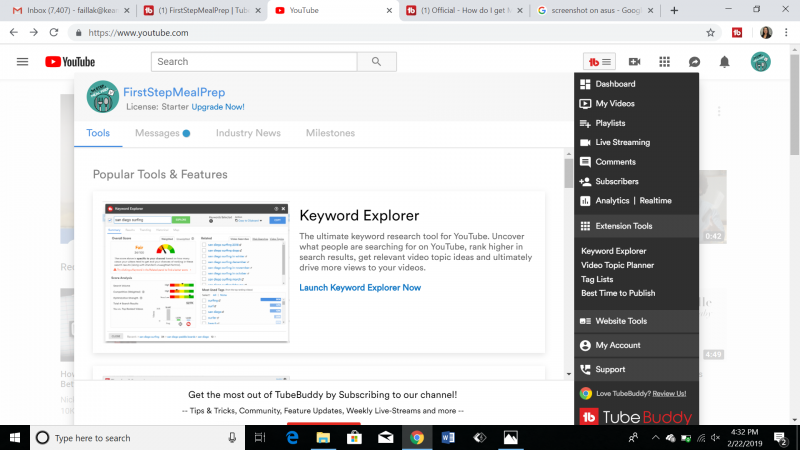This screenshot has height=450, width=800.
Task: Click the Keyword Explorer preview thumbnail
Action: point(197,270)
